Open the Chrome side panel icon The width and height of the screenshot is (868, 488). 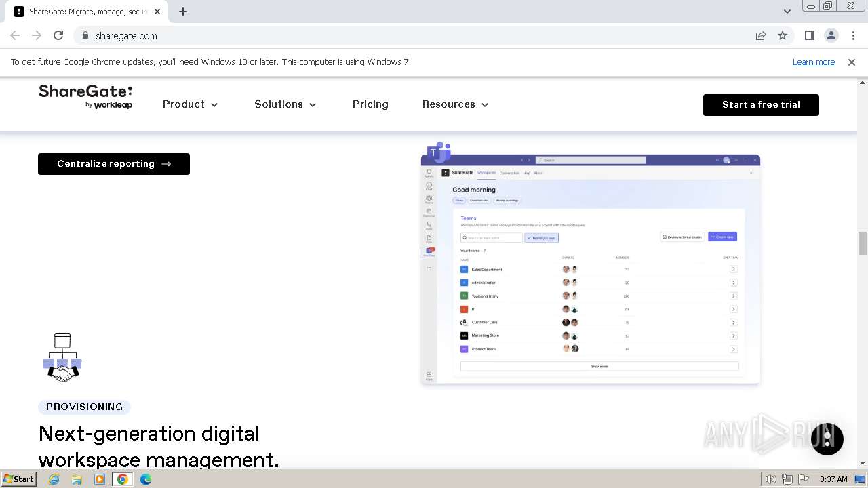[x=810, y=36]
